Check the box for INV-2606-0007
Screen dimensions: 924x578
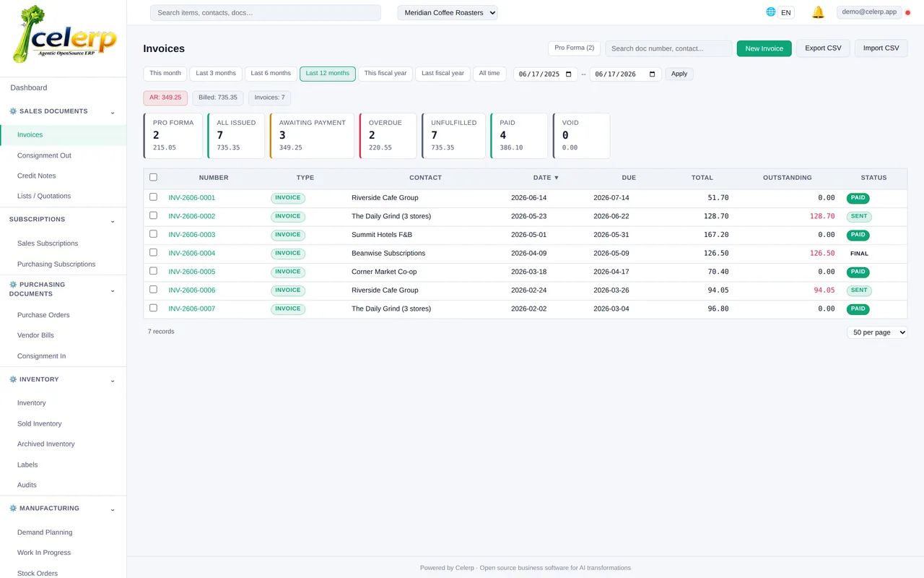coord(153,308)
